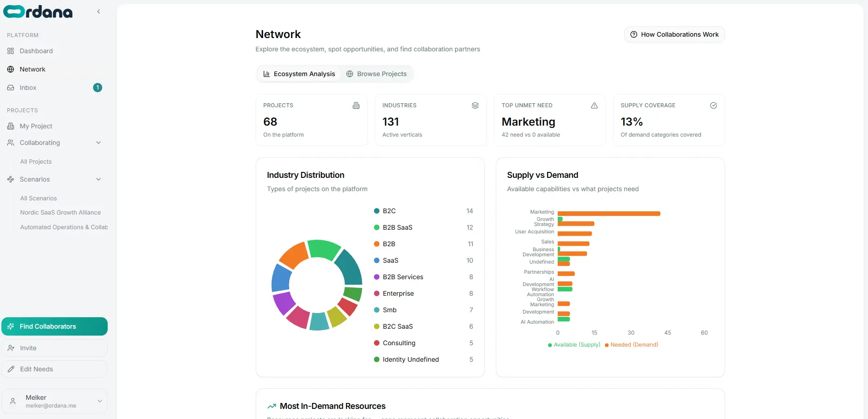Click the blue SaaS legend dot
868x419 pixels.
click(377, 260)
